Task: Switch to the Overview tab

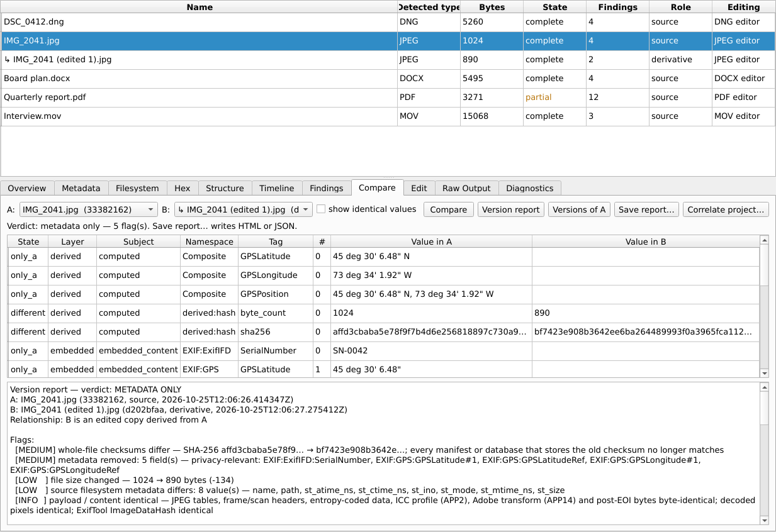Action: [27, 188]
